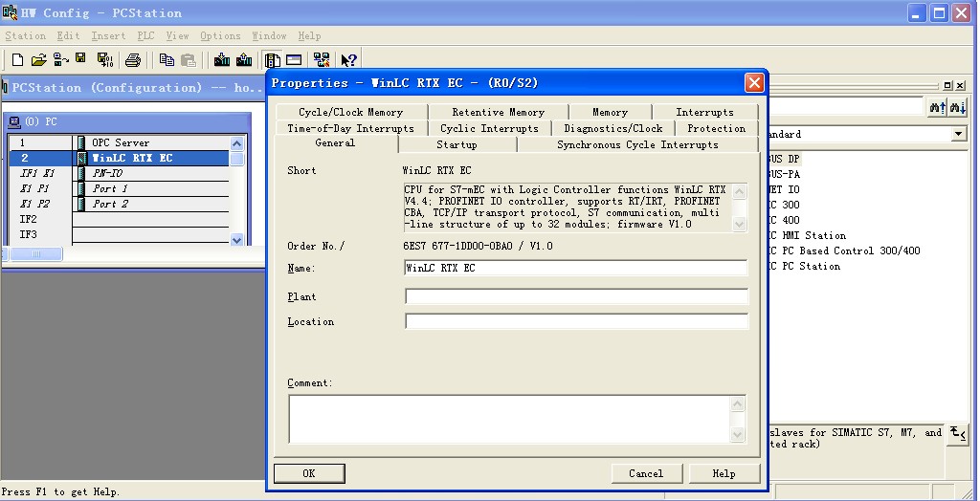Open the Help menu in menu bar

[x=309, y=36]
